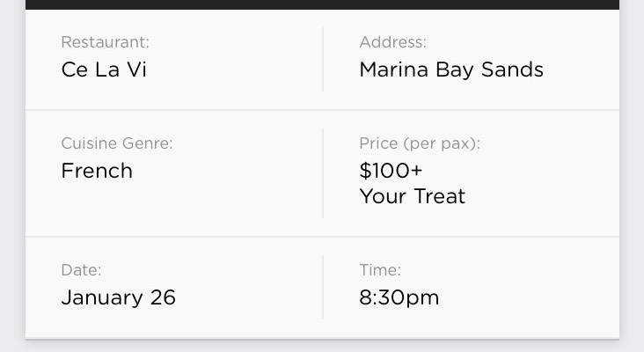Click the vertical divider between Restaurant and Address
Viewport: 644px width, 352px height.
coord(323,59)
